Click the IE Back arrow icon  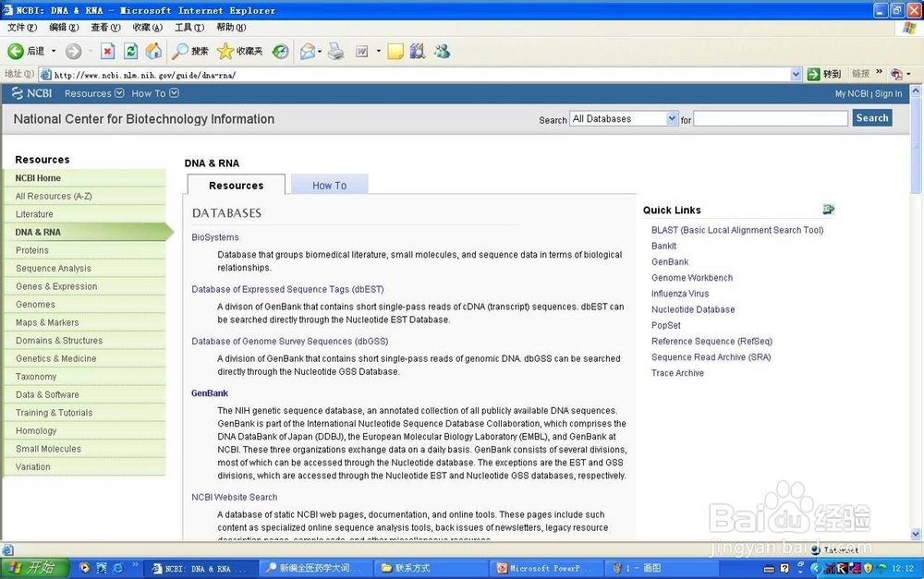[16, 51]
